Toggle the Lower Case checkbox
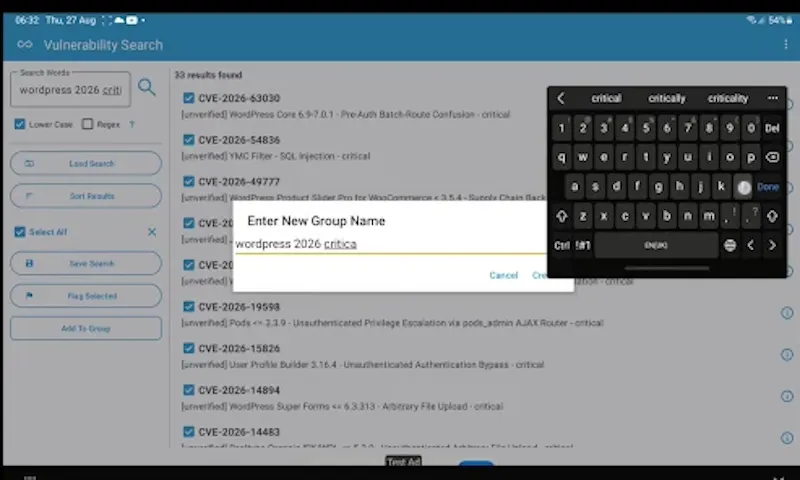The width and height of the screenshot is (800, 480). [20, 124]
